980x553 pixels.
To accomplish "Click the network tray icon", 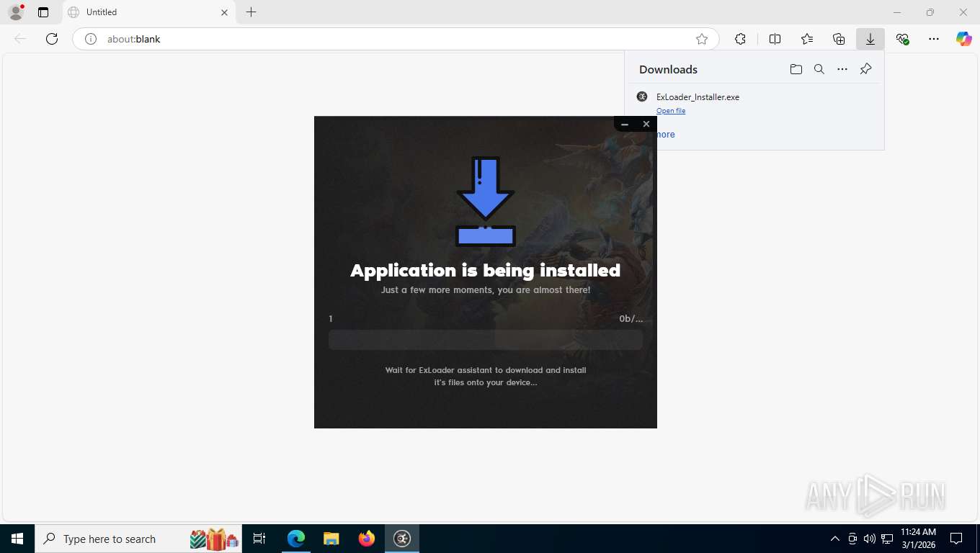I will (887, 539).
